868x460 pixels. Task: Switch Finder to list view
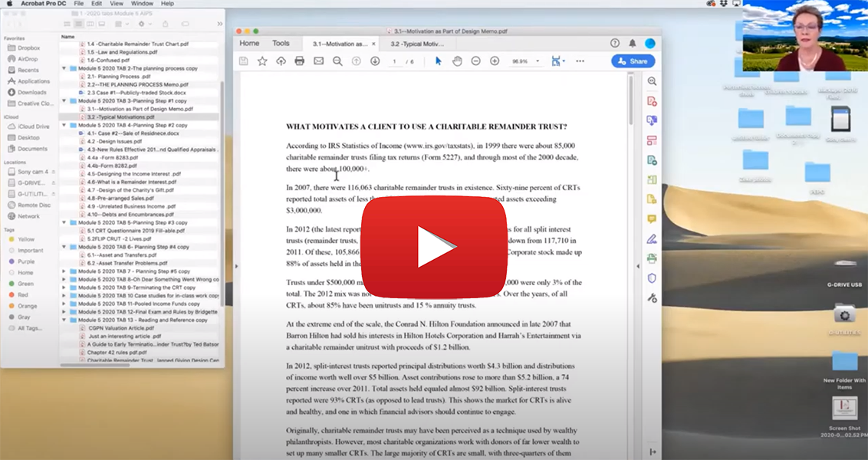[79, 24]
